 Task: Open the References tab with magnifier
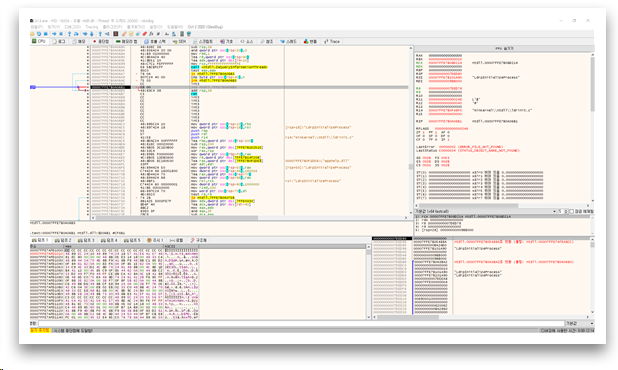pos(267,41)
